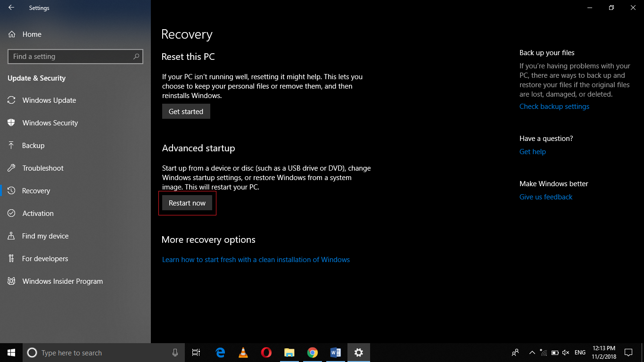
Task: Click the Get help link
Action: click(533, 152)
